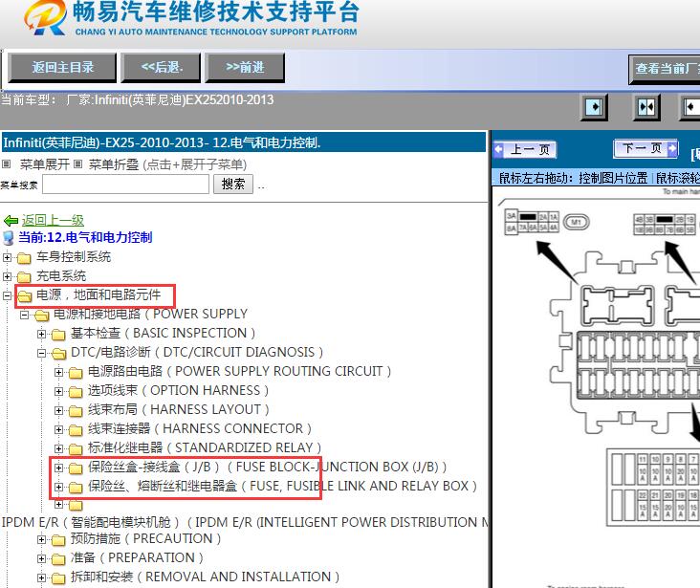Open 选项线束 (OPTION HARNESS) item
The width and height of the screenshot is (700, 588).
(x=178, y=391)
